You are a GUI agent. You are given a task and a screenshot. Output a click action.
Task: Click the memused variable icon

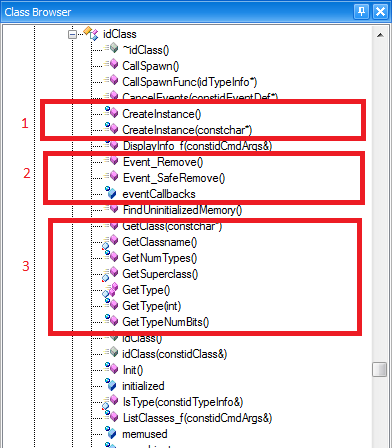pos(111,433)
